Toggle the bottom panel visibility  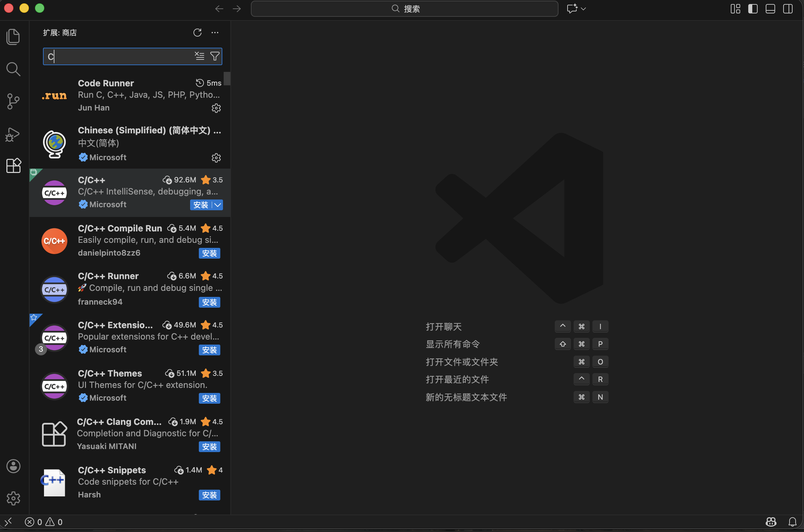pos(770,9)
